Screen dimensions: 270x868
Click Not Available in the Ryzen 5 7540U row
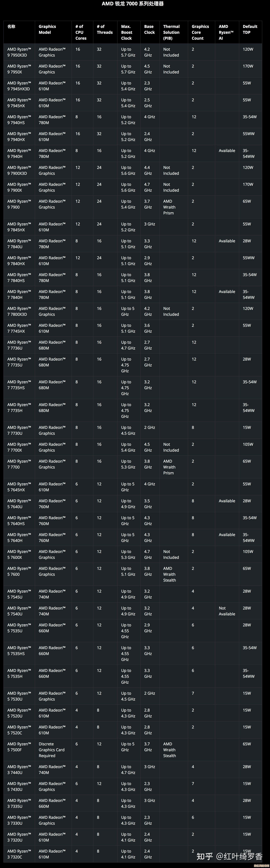[227, 611]
